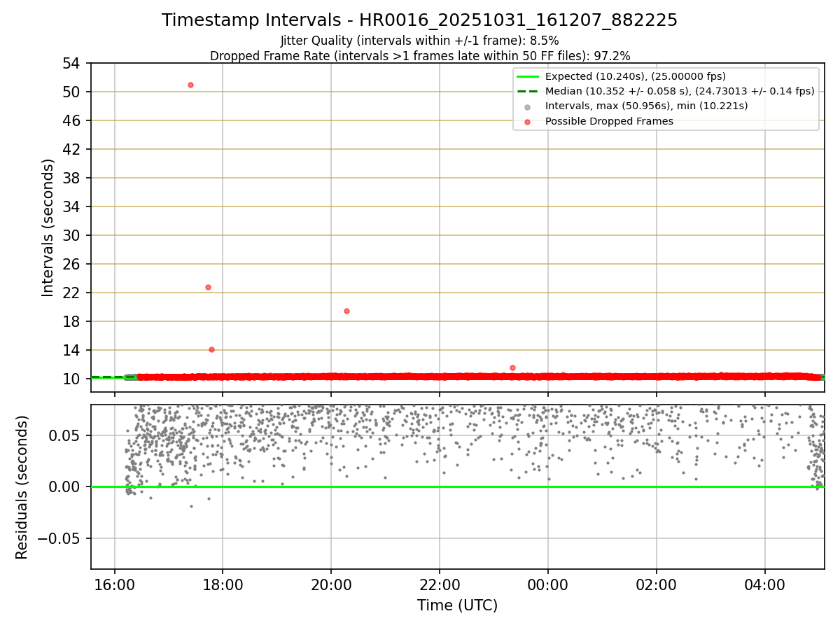Click the plot title 'Timestamp Intervals - HR0016_20251031_161207_882225'
Image resolution: width=840 pixels, height=630 pixels.
(x=419, y=20)
